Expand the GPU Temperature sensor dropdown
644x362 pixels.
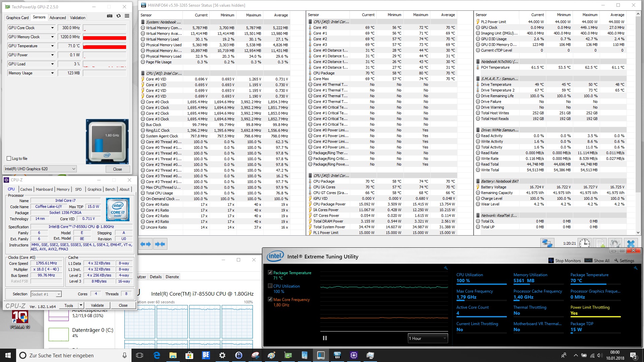[52, 46]
